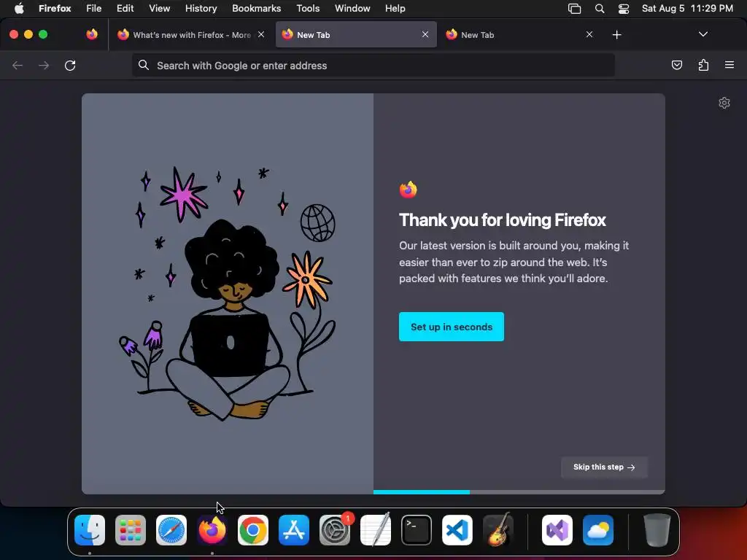Viewport: 747px width, 560px height.
Task: Skip this step in Firefox onboarding
Action: [603, 467]
